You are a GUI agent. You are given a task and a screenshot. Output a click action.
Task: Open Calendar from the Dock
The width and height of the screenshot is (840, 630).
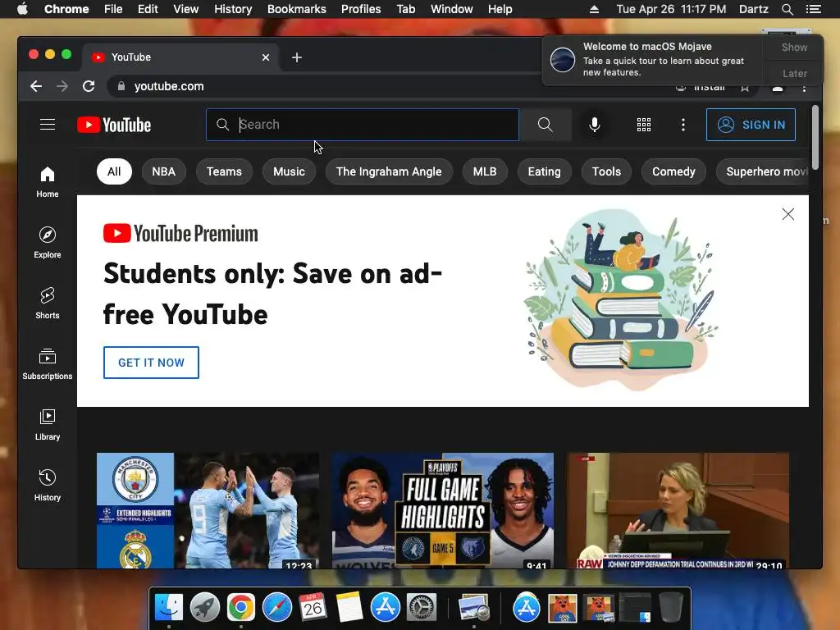313,607
